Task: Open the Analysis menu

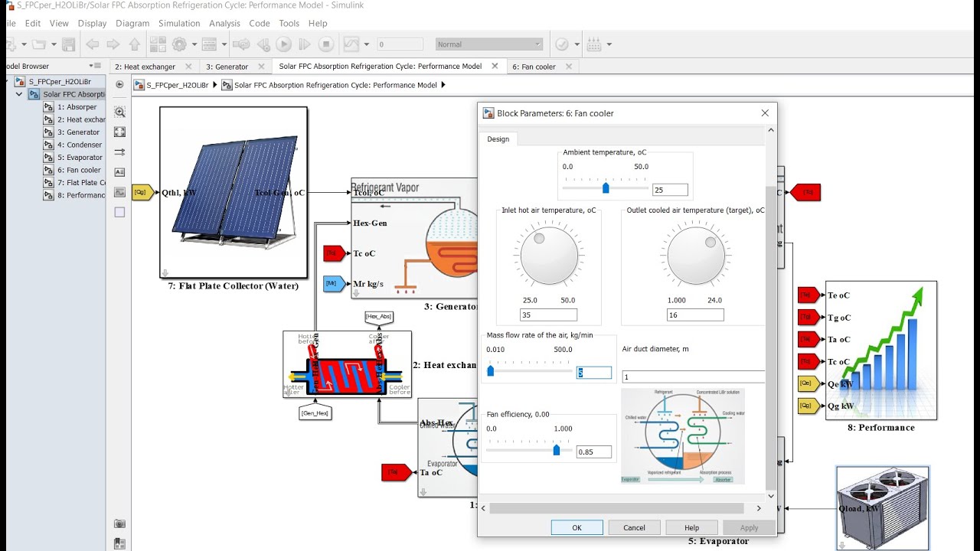Action: click(224, 24)
